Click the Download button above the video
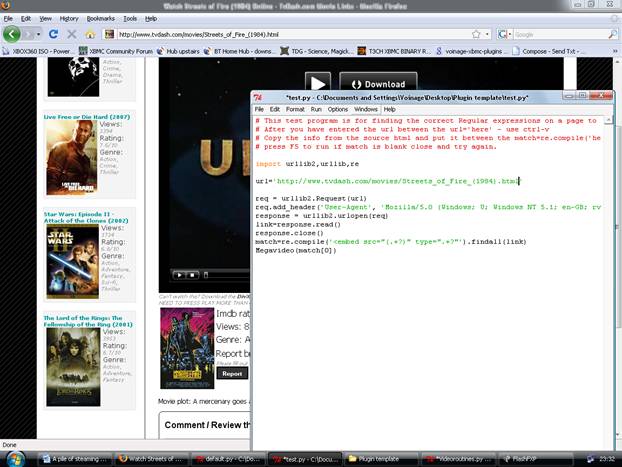Viewport: 622px width, 467px height. (x=378, y=83)
